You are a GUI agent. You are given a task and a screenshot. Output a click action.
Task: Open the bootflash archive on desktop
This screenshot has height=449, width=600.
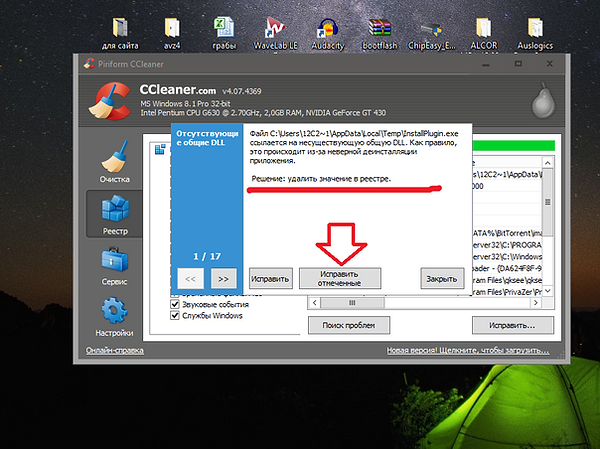[x=380, y=34]
